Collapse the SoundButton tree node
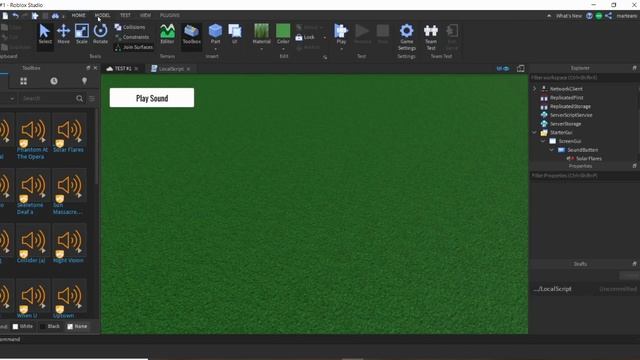Viewport: 640px width, 360px height. pyautogui.click(x=551, y=150)
